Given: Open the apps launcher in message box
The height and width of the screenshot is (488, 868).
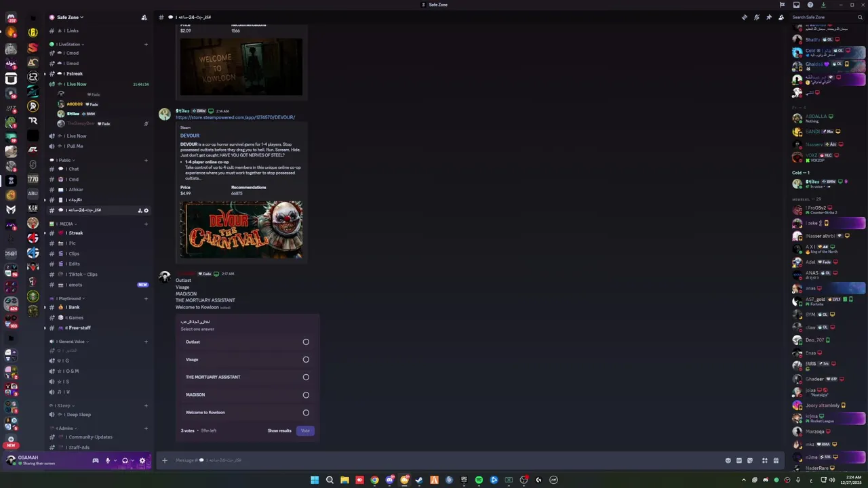Looking at the screenshot, I should pos(765,460).
